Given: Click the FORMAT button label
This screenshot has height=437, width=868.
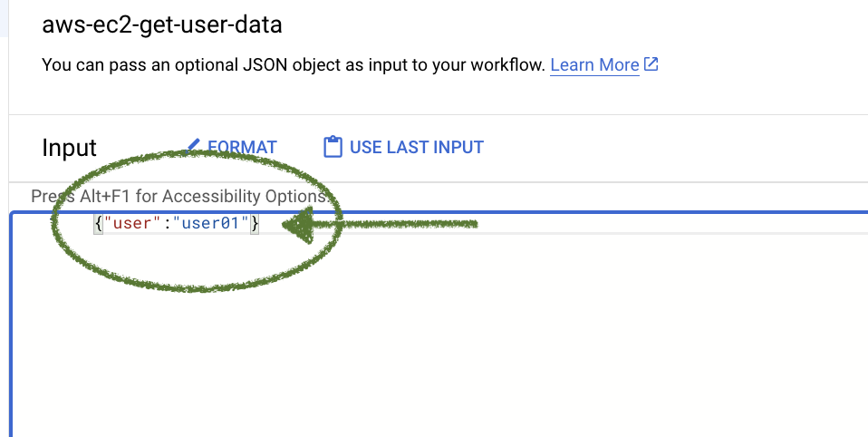Looking at the screenshot, I should point(242,147).
